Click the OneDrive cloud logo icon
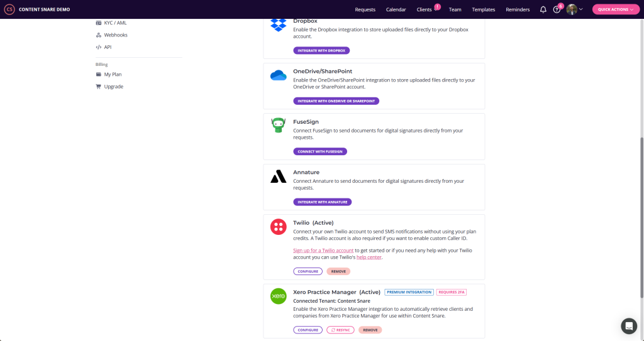Screen dimensions: 644x341 278,75
